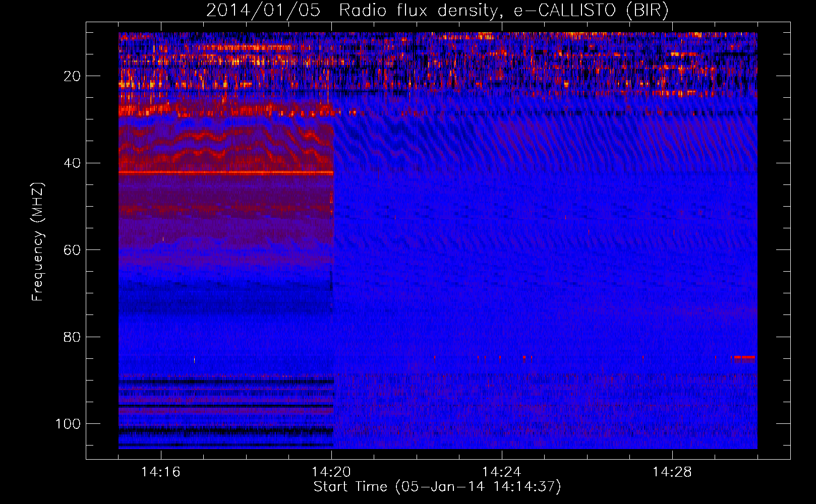Viewport: 816px width, 504px height.
Task: Click the 80 frequency tick label
Action: (72, 337)
